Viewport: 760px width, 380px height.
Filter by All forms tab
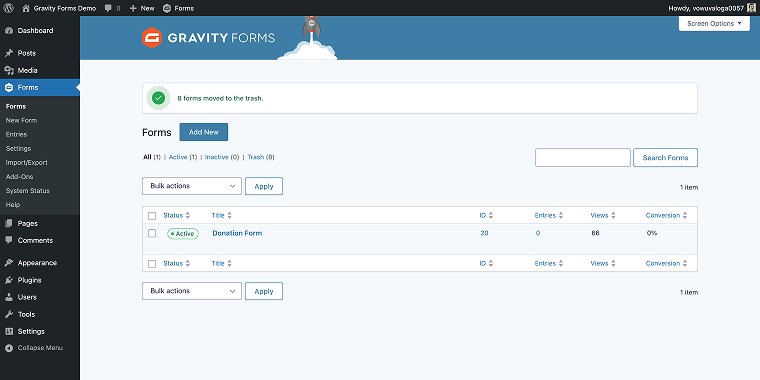(x=147, y=157)
